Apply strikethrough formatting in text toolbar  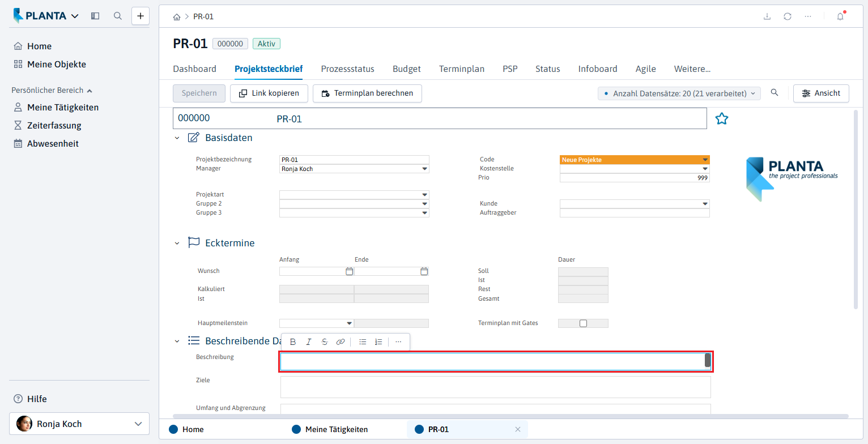(x=325, y=342)
